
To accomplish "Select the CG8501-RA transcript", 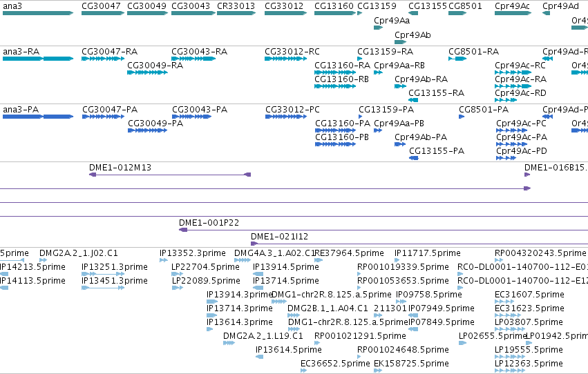I will tap(457, 59).
